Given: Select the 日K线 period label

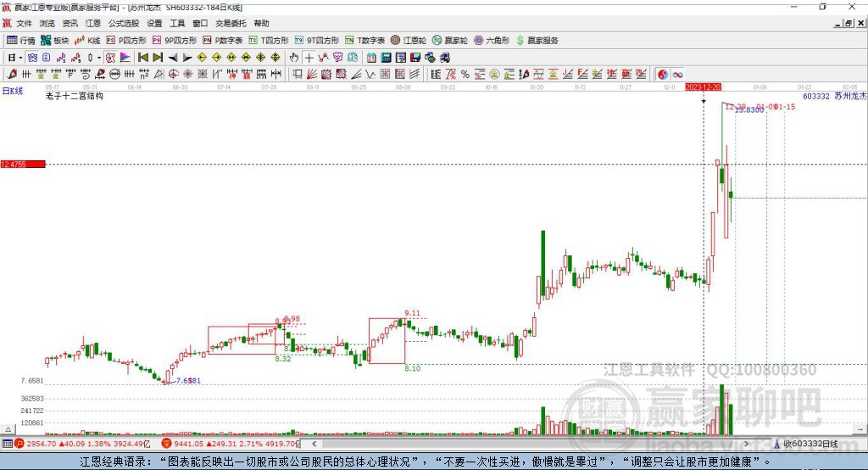Looking at the screenshot, I should (12, 92).
